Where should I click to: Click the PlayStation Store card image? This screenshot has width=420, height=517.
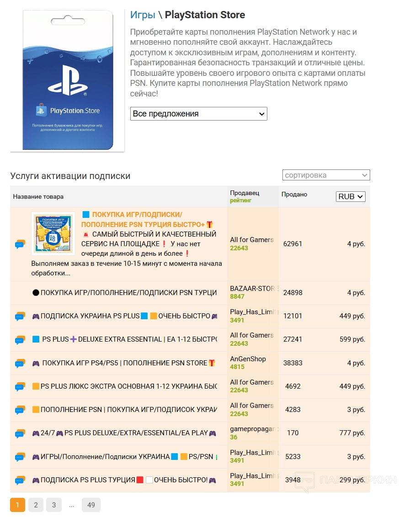[x=67, y=80]
